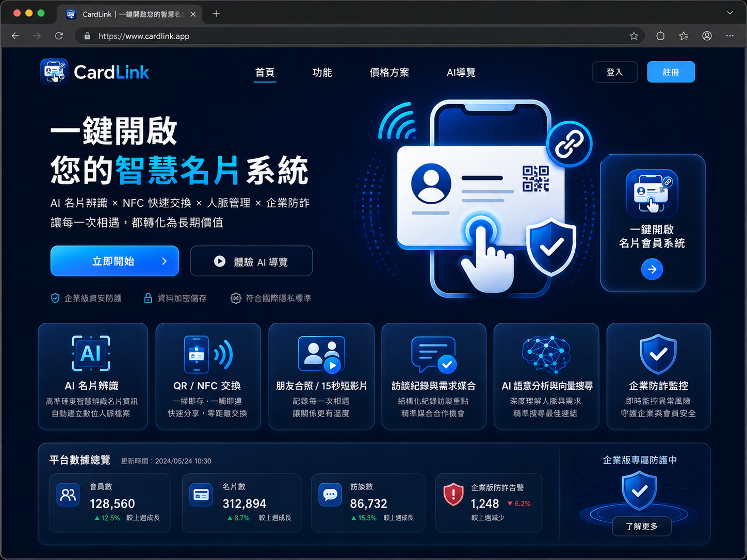Click the 訪談紀錄與需求媒合 chat icon

[434, 355]
